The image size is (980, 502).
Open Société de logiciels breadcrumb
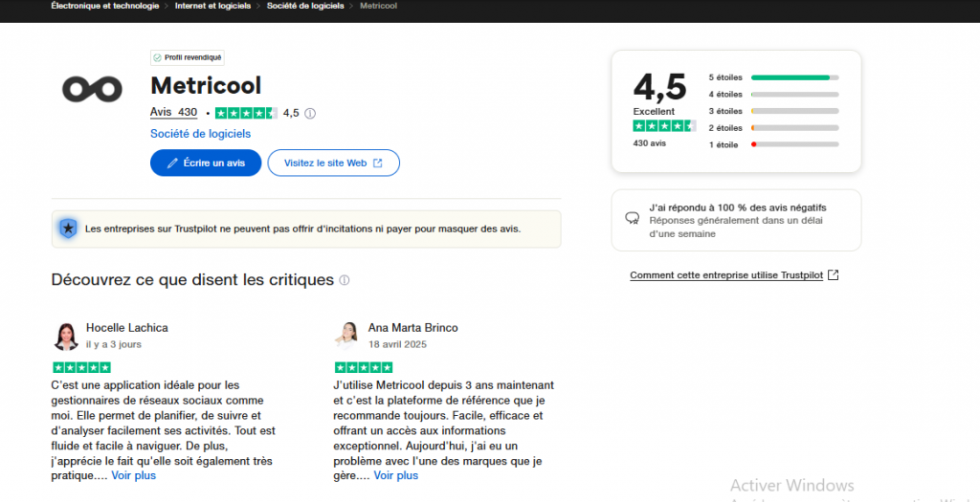click(305, 7)
